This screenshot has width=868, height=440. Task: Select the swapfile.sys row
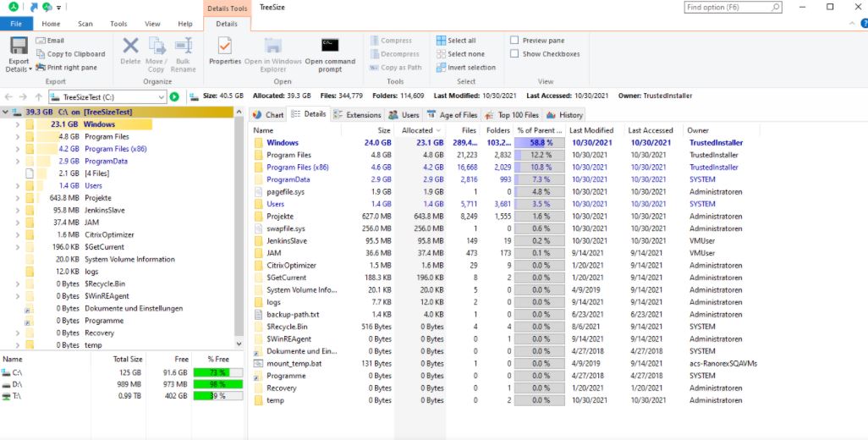point(503,228)
